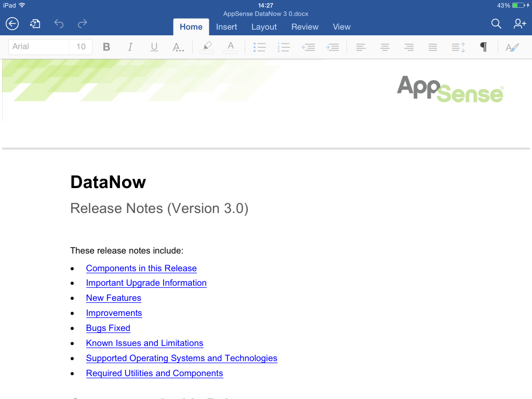532x399 pixels.
Task: Open Supported Operating Systems and Technologies link
Action: 182,358
